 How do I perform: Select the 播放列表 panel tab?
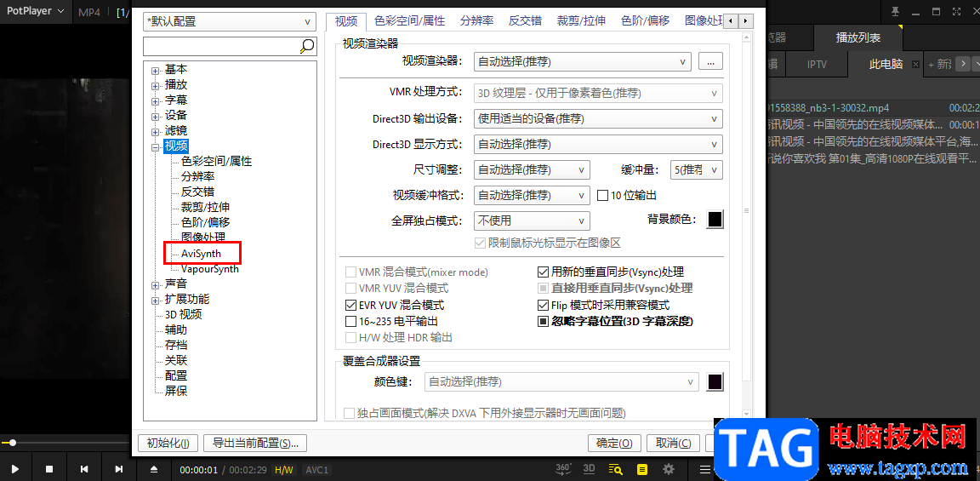click(x=857, y=38)
